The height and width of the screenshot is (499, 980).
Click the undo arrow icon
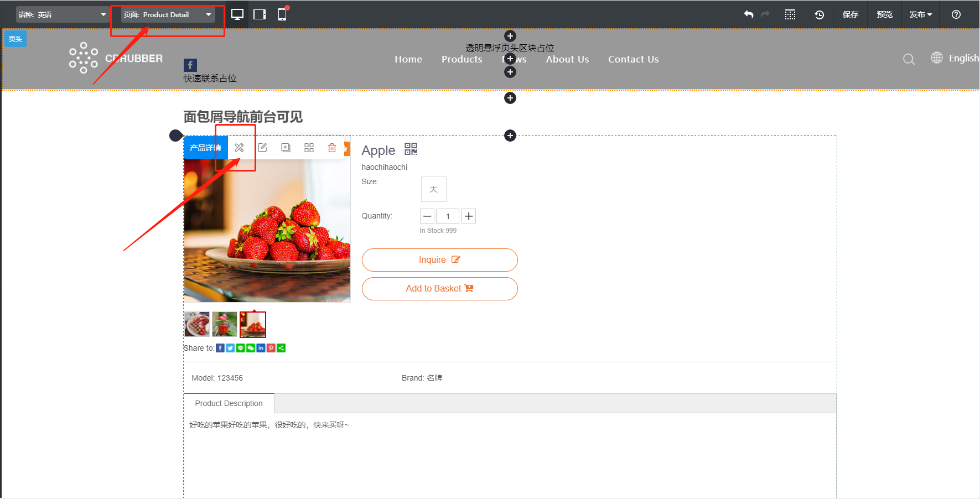pos(749,15)
